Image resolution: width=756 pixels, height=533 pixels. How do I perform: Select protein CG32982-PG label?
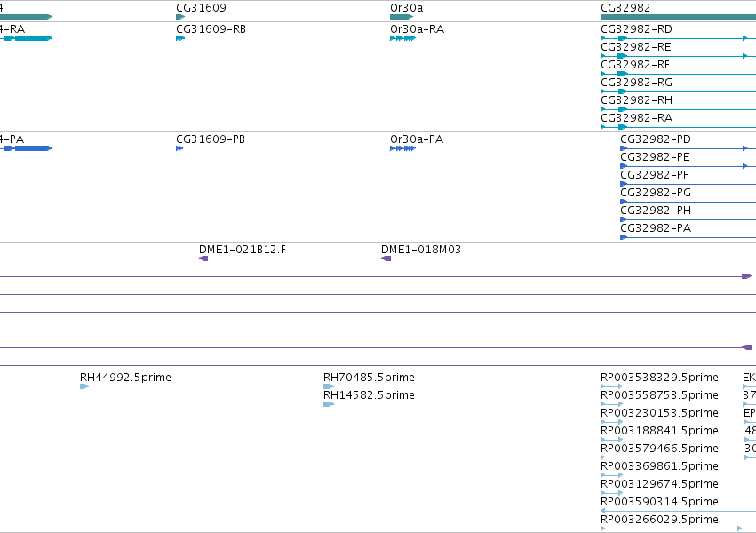(x=656, y=193)
